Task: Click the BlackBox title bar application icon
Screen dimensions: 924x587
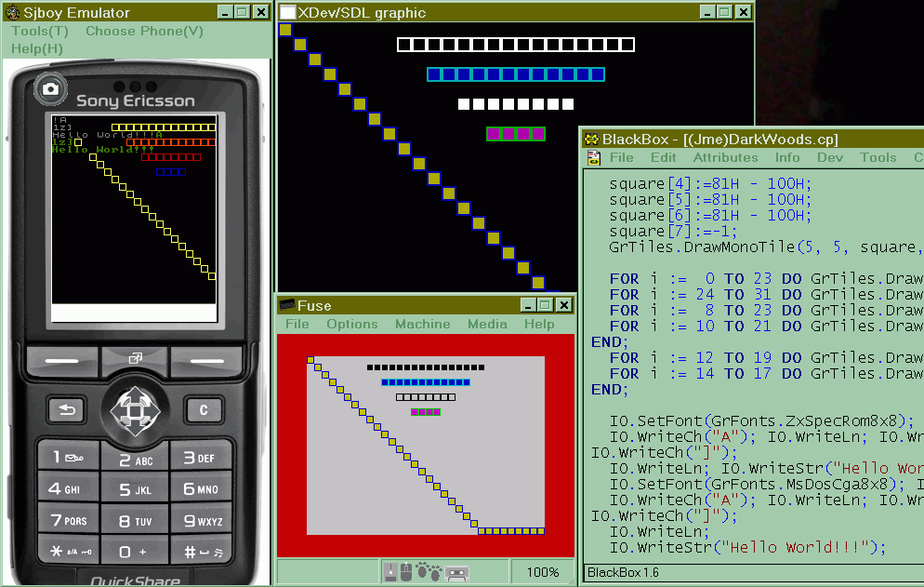Action: (591, 140)
